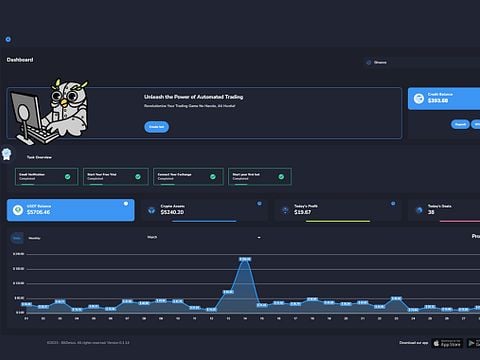
Task: Click the dropdown arrow of month selector
Action: [259, 238]
